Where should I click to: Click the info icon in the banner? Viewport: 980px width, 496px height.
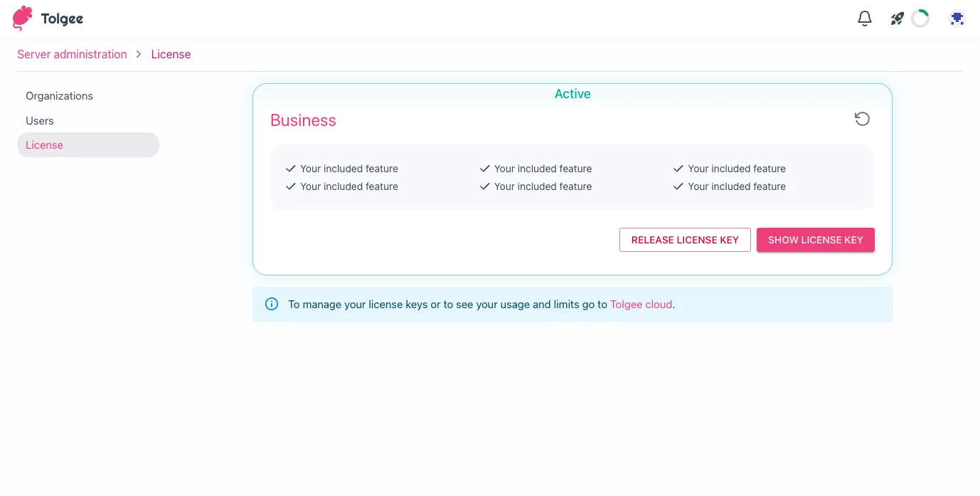coord(272,304)
